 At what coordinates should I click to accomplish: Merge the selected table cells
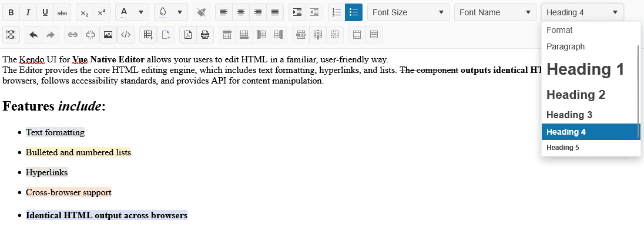click(357, 35)
